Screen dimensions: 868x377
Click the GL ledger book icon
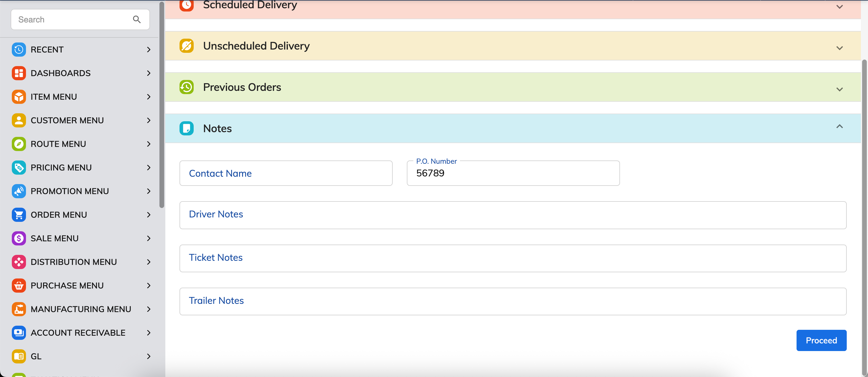(x=19, y=356)
